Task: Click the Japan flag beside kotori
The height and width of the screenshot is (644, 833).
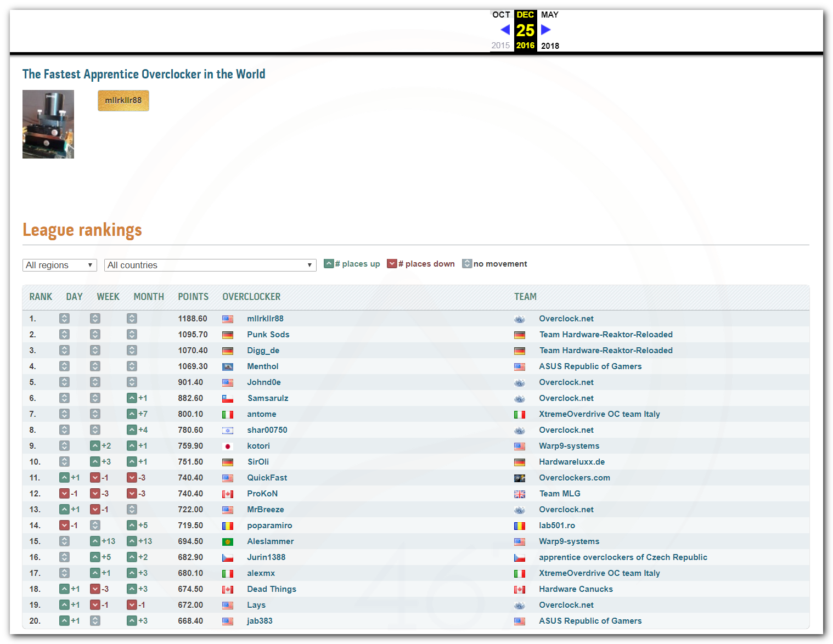Action: pos(228,447)
